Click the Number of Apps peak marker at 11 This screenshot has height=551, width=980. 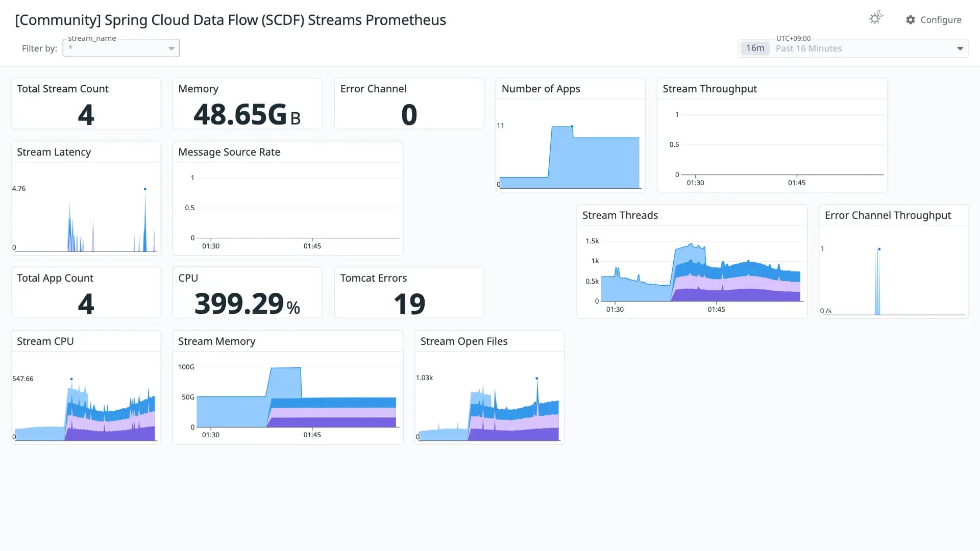click(x=572, y=126)
